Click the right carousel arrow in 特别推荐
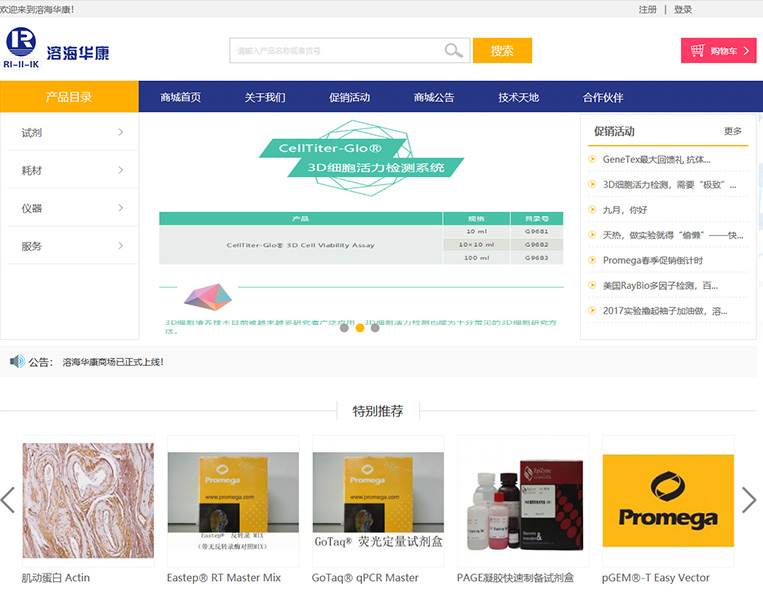763x606 pixels. pyautogui.click(x=749, y=500)
